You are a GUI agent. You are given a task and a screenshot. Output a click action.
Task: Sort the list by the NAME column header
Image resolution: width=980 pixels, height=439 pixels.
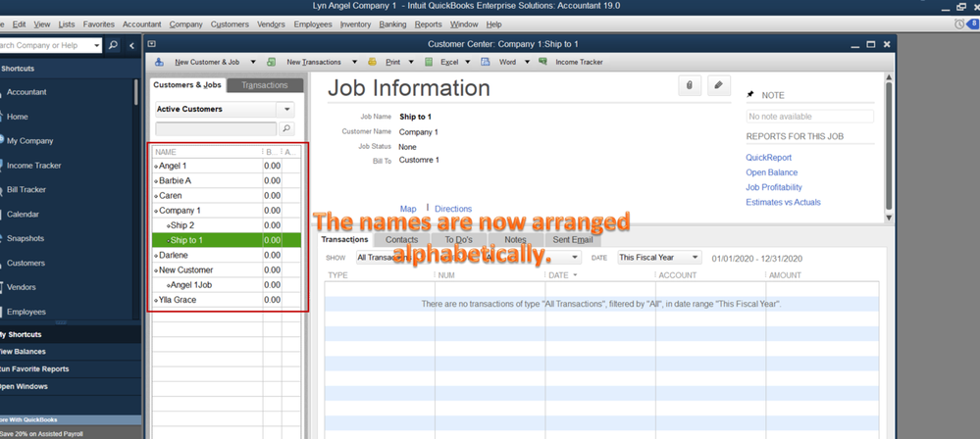pyautogui.click(x=207, y=152)
